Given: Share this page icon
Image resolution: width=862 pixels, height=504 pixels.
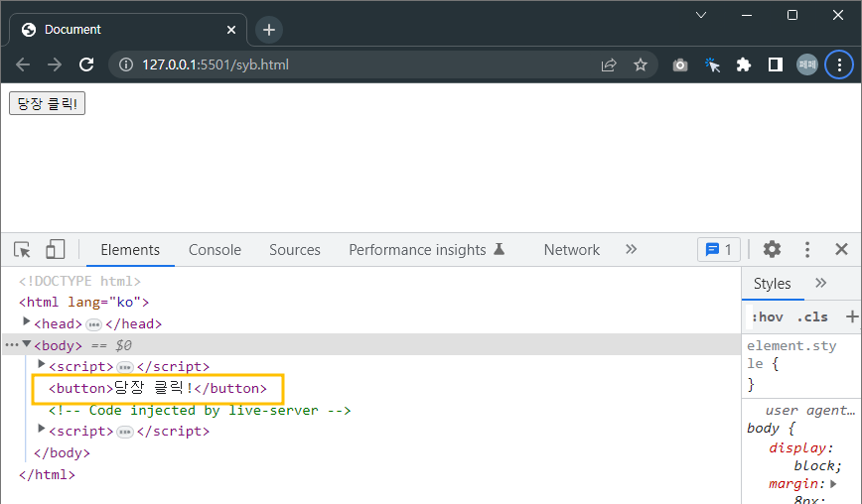Looking at the screenshot, I should tap(609, 64).
